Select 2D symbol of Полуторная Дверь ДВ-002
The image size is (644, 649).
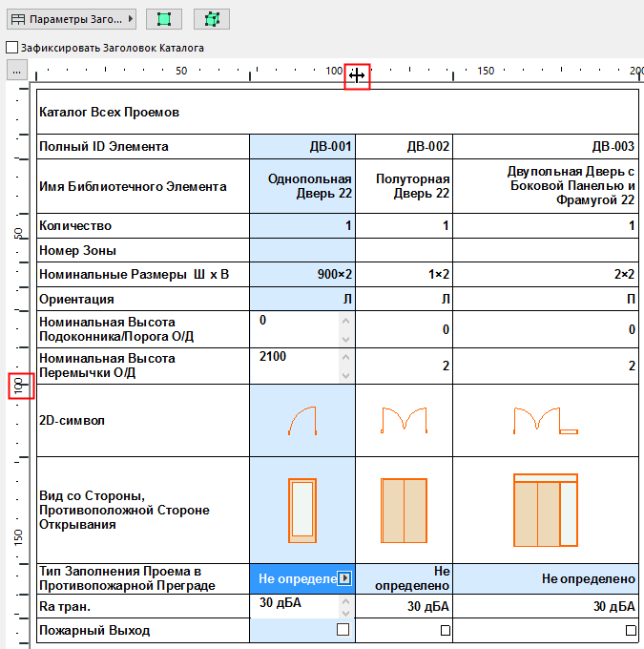click(x=403, y=420)
